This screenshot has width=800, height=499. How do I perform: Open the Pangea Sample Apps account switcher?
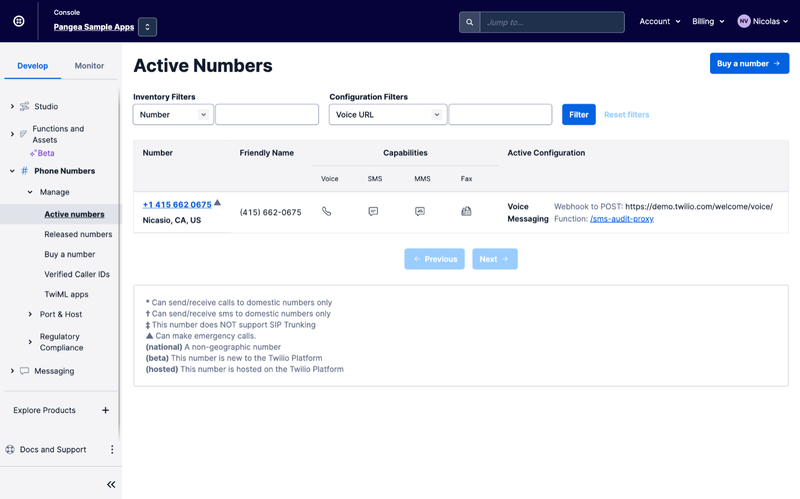point(147,27)
